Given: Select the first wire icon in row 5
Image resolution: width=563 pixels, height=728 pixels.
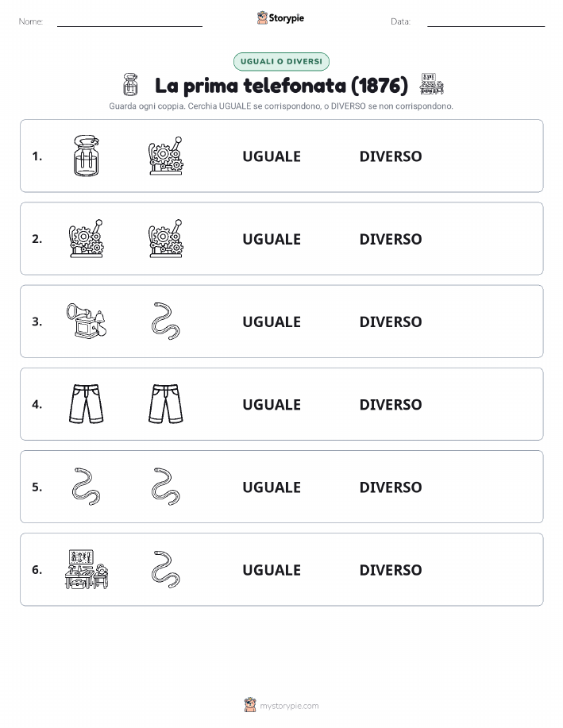Looking at the screenshot, I should click(x=87, y=487).
